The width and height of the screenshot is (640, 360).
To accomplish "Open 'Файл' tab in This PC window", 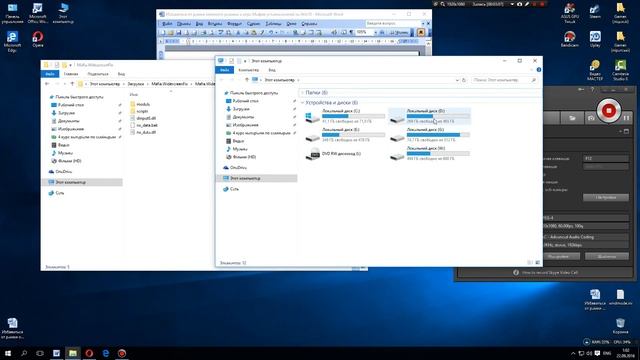I will pos(224,70).
